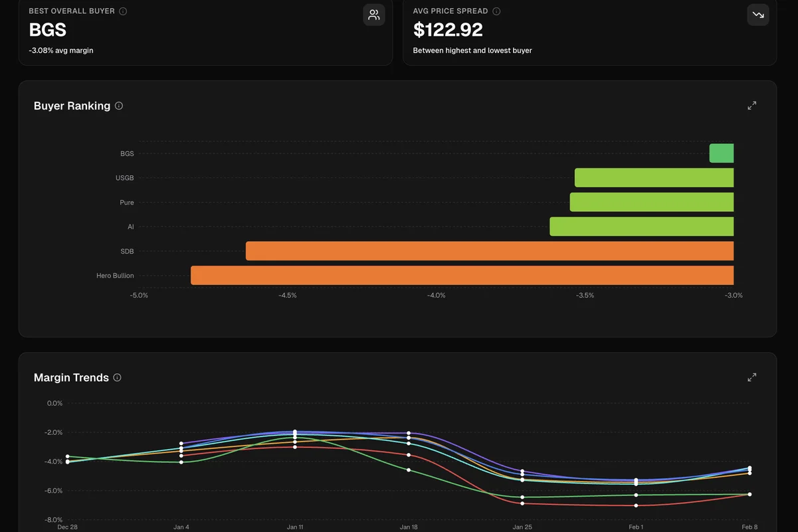
Task: Expand the Buyer Ranking chart to fullscreen
Action: (x=751, y=106)
